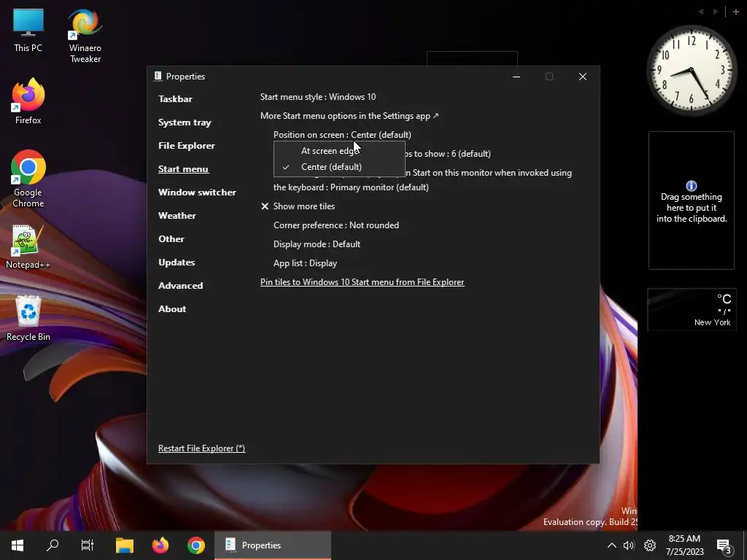This screenshot has width=747, height=560.
Task: Show hidden tray icons chevron
Action: pyautogui.click(x=612, y=545)
